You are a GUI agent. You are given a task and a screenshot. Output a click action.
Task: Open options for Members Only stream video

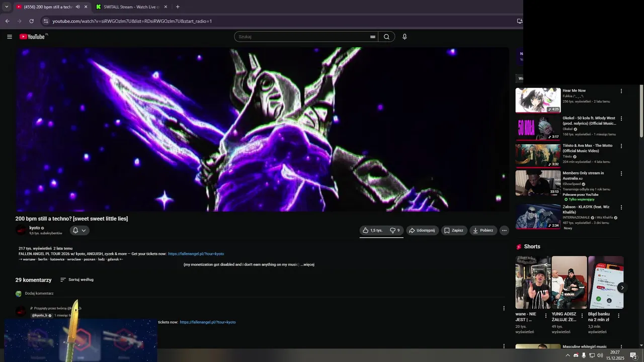(x=621, y=173)
